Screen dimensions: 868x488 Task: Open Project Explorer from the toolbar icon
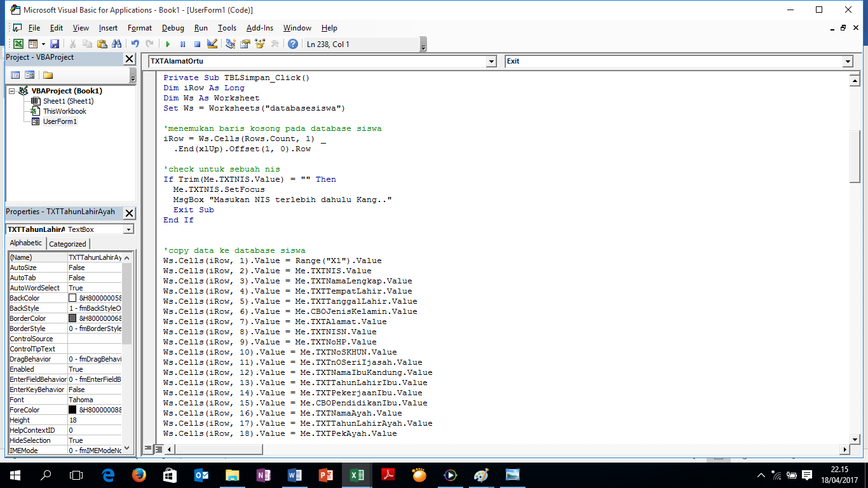click(x=231, y=44)
